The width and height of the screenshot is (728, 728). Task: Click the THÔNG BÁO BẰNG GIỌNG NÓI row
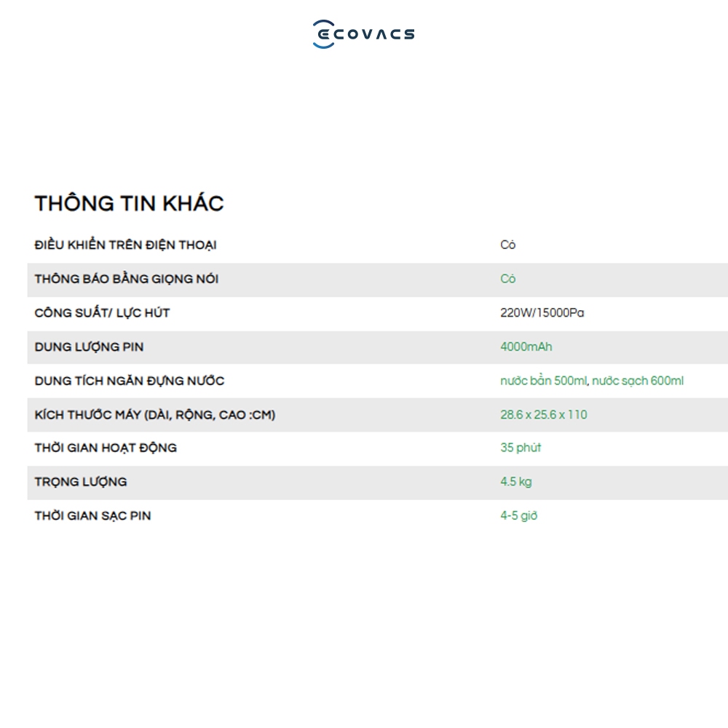coord(377,280)
